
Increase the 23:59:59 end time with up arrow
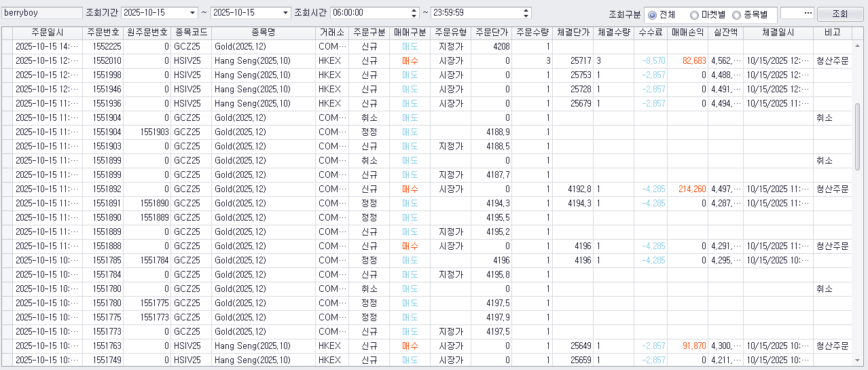[526, 10]
